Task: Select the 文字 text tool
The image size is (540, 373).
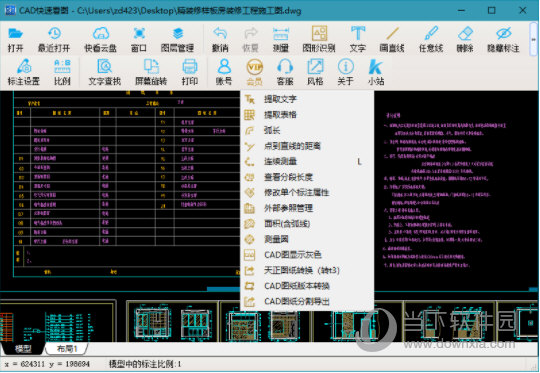Action: 357,39
